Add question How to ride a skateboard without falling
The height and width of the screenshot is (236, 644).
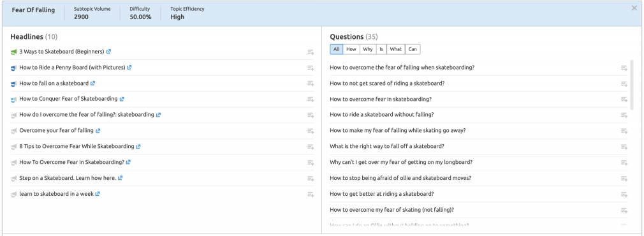pos(624,115)
